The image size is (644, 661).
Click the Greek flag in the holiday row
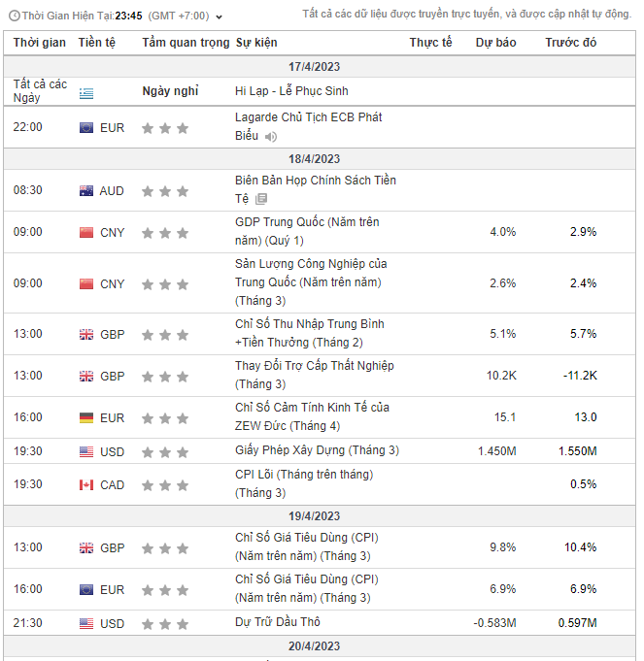click(86, 92)
